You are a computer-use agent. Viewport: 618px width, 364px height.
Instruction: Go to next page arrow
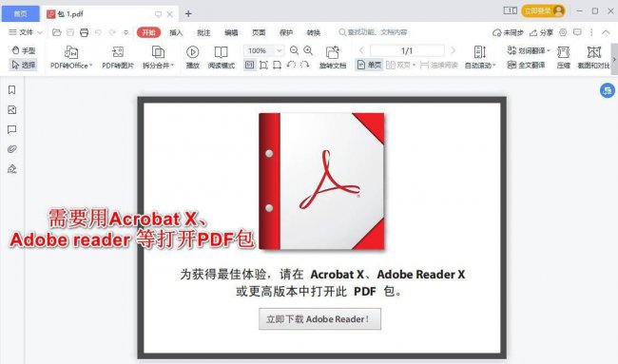coord(454,50)
